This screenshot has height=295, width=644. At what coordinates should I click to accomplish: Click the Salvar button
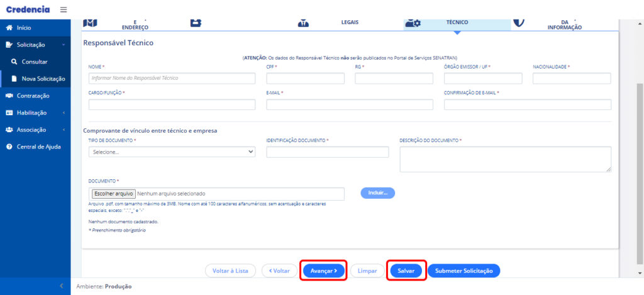[406, 270]
